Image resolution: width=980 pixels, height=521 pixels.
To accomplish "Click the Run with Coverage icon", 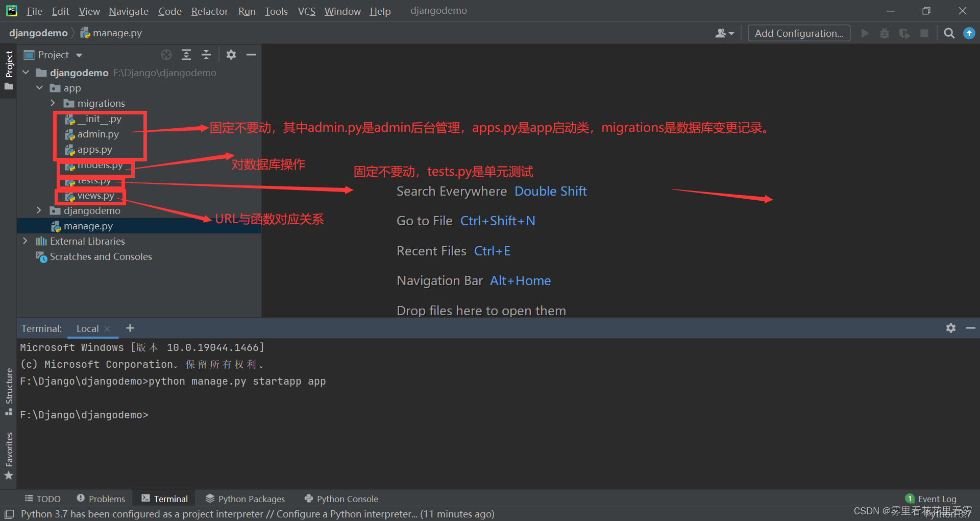I will [904, 33].
